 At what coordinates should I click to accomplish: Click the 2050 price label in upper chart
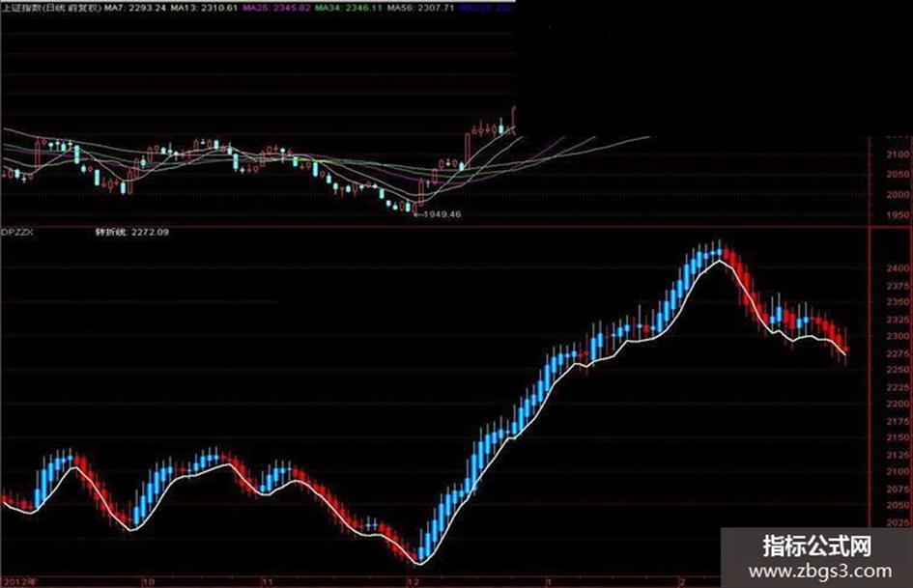898,174
